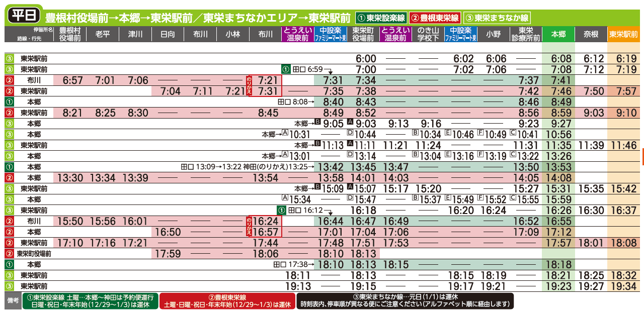This screenshot has width=644, height=311.
Task: Select the 豊根村役場前 stop header
Action: pos(69,34)
